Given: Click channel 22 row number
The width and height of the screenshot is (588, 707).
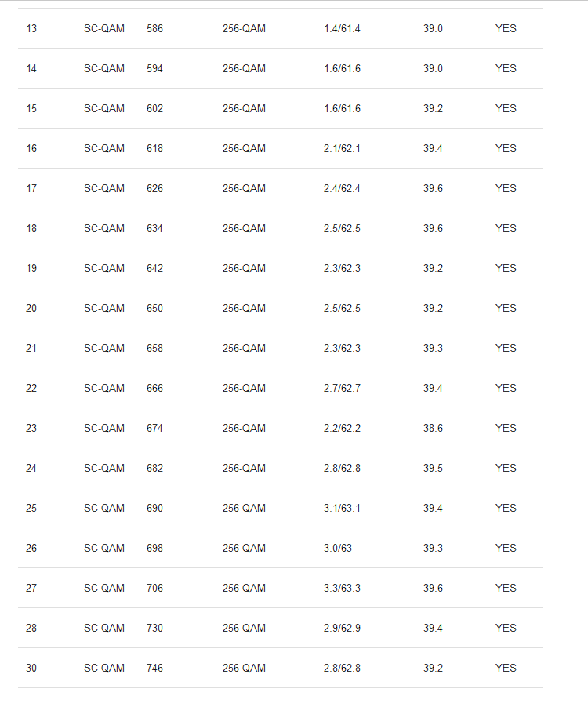Looking at the screenshot, I should tap(31, 388).
